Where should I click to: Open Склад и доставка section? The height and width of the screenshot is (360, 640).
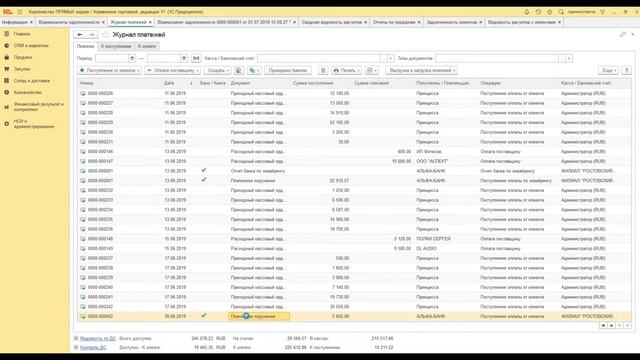pyautogui.click(x=31, y=81)
